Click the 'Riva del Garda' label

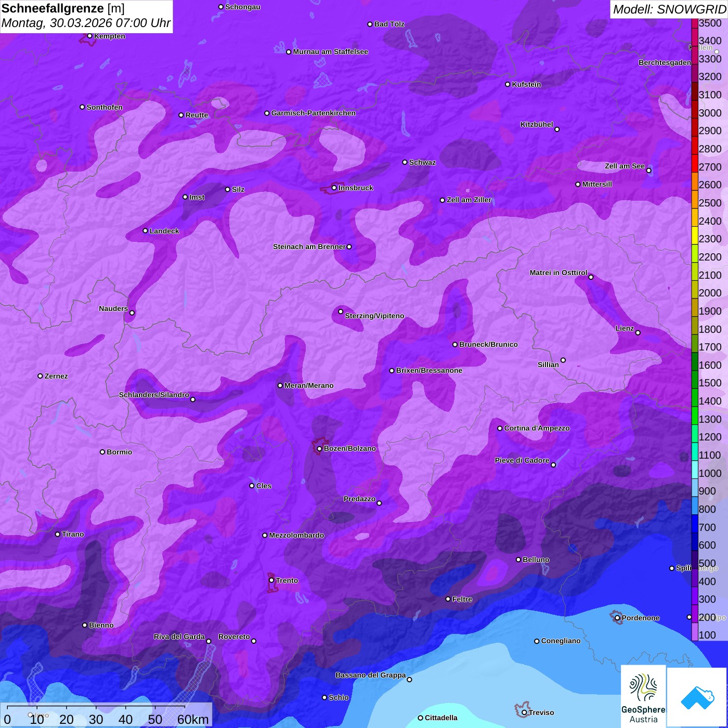click(x=179, y=636)
